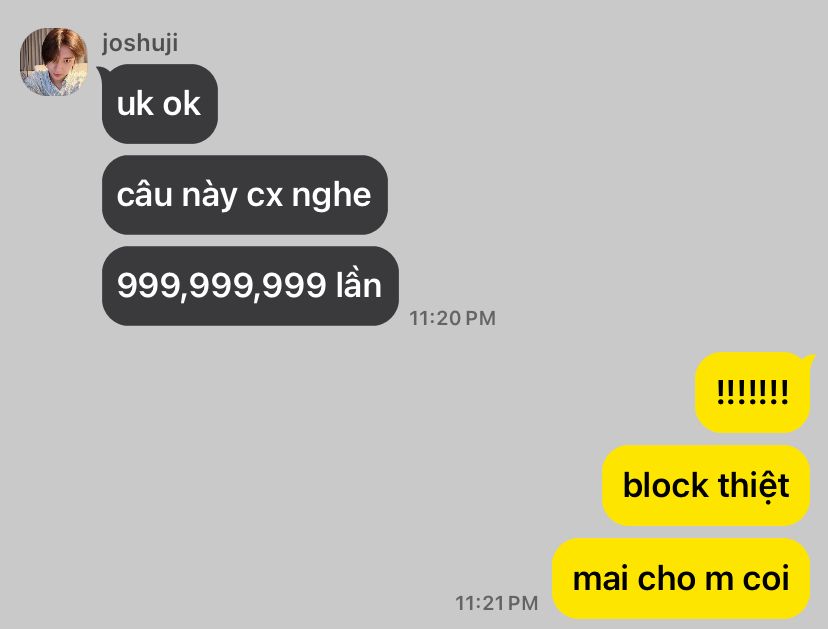This screenshot has height=629, width=828.
Task: Click the 11:20 PM timestamp
Action: pyautogui.click(x=453, y=318)
